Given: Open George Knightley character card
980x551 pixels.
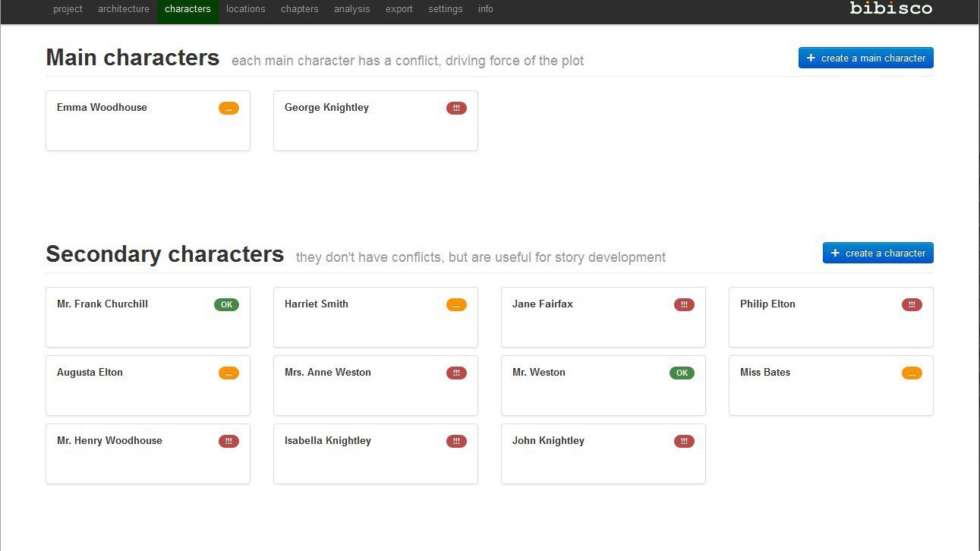Looking at the screenshot, I should coord(376,121).
